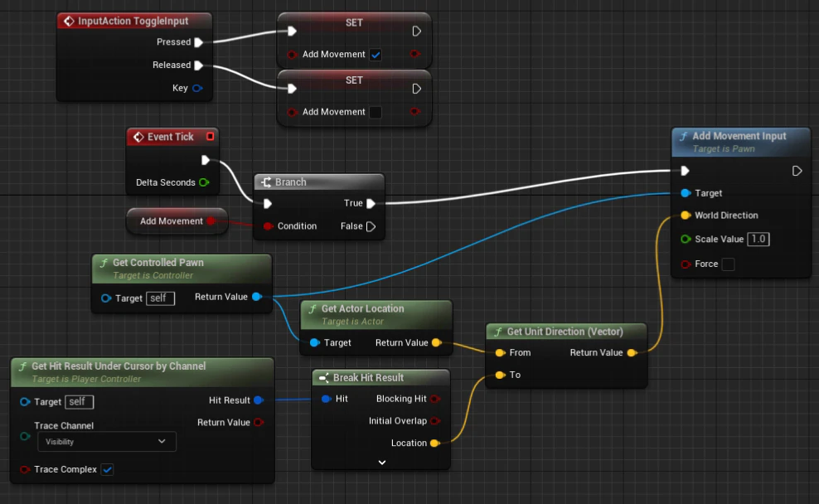
Task: Click the Scale Value 1.0 input field
Action: pyautogui.click(x=758, y=240)
